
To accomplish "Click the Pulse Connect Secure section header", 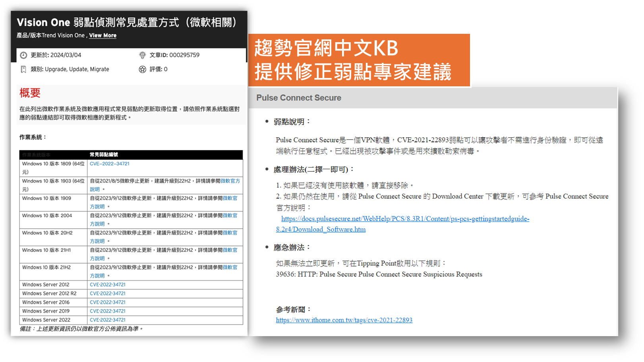I will pos(299,98).
